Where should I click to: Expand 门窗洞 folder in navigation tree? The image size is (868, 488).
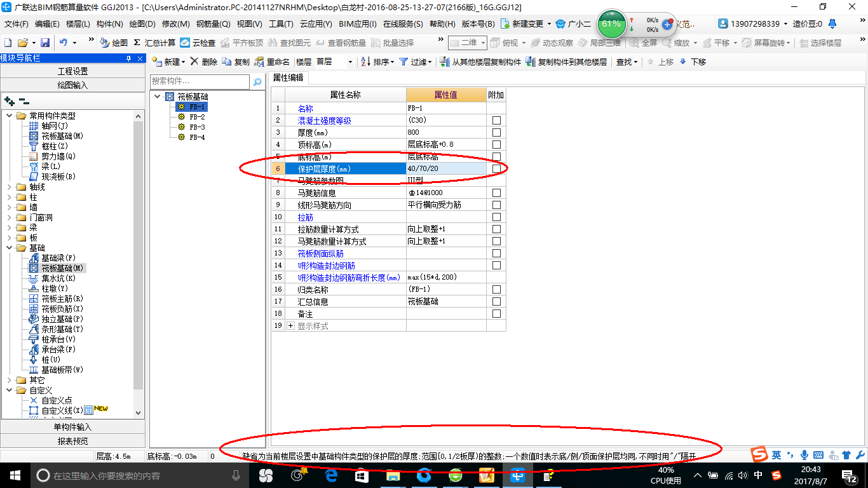tap(10, 217)
